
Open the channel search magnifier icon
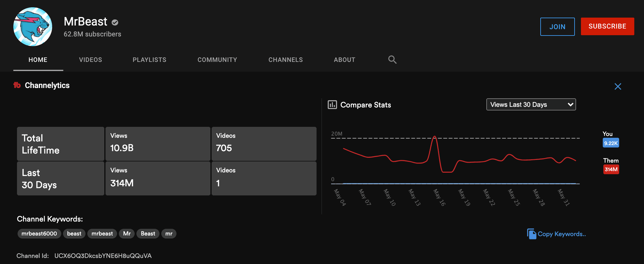coord(392,59)
